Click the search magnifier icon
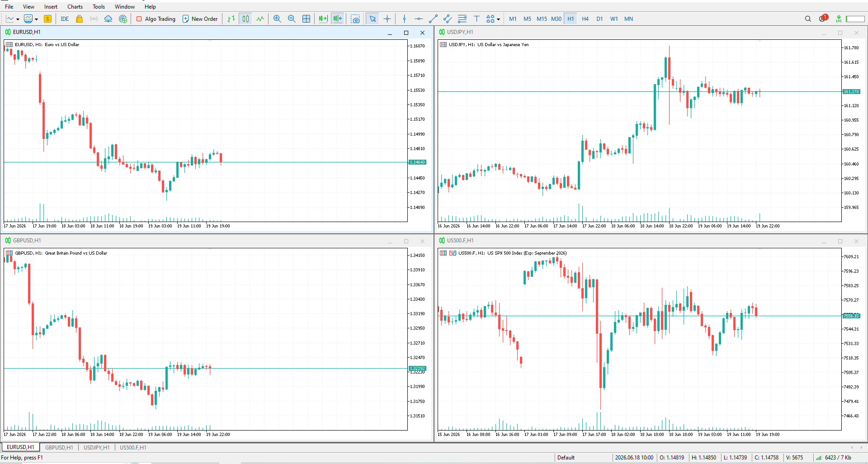The width and height of the screenshot is (868, 464). pyautogui.click(x=808, y=19)
